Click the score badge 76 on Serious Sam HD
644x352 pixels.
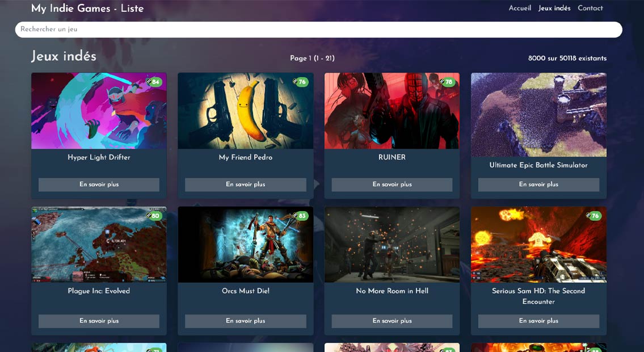(x=594, y=216)
